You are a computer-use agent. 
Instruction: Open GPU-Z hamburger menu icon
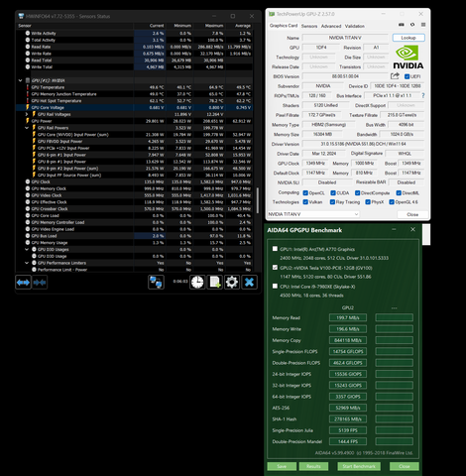click(x=423, y=25)
